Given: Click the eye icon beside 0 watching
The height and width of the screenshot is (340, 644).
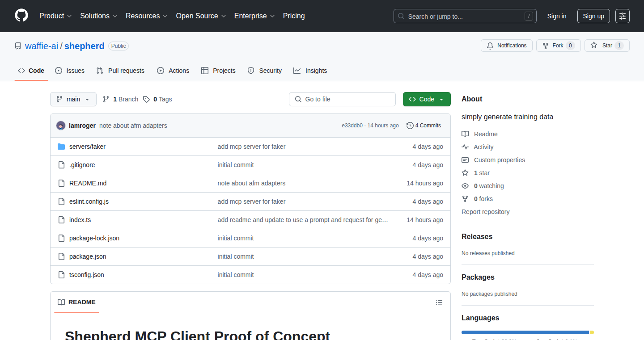Looking at the screenshot, I should tap(465, 186).
